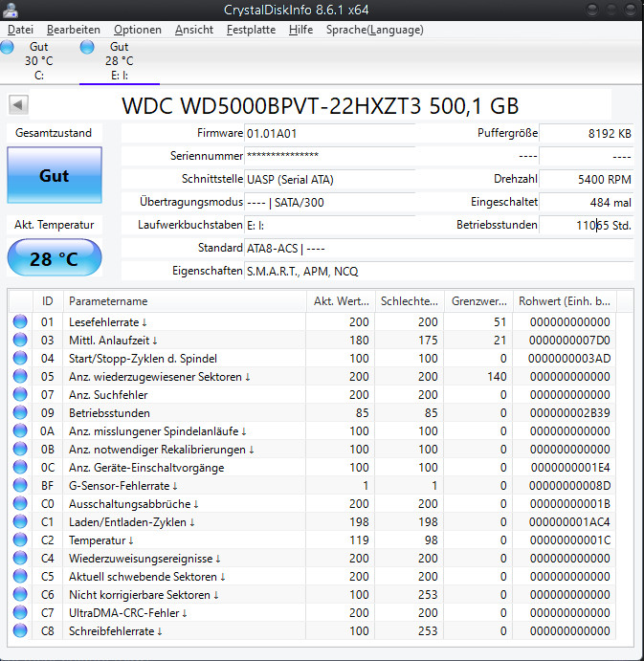Click status orb for 07 Anz. Suchfehler
Image resolution: width=644 pixels, height=661 pixels.
click(x=20, y=394)
